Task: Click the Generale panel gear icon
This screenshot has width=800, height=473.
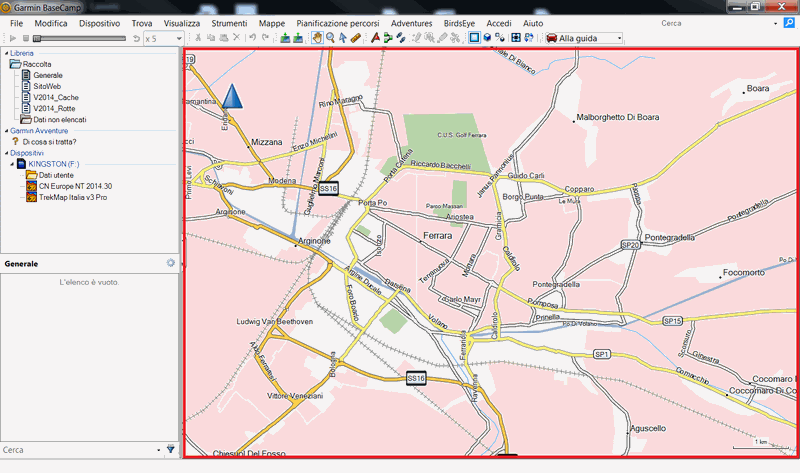Action: [x=171, y=263]
